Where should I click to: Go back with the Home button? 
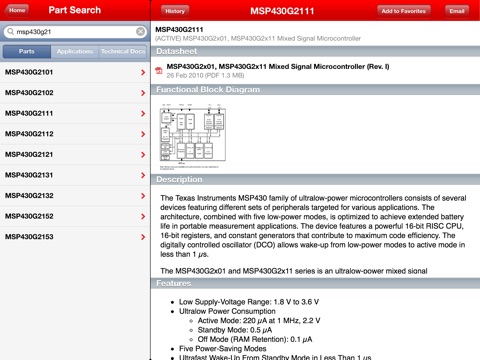coord(17,10)
